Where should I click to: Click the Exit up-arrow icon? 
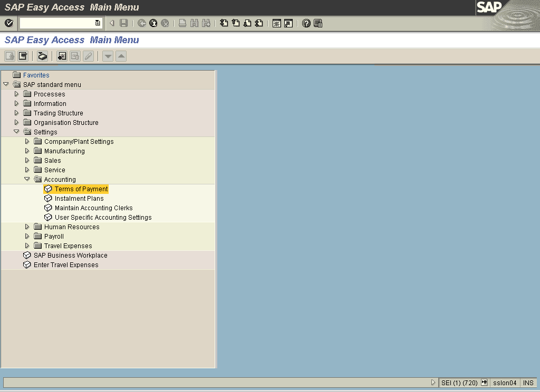[153, 23]
